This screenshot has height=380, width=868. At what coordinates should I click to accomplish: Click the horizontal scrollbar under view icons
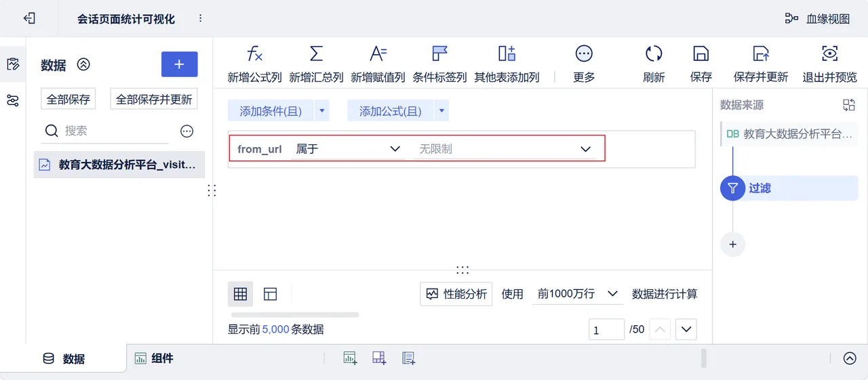point(295,315)
